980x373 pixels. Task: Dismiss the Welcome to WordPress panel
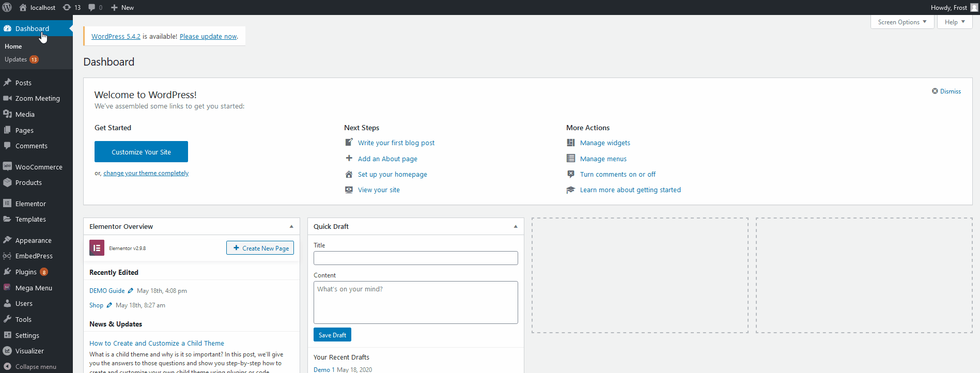click(x=946, y=91)
